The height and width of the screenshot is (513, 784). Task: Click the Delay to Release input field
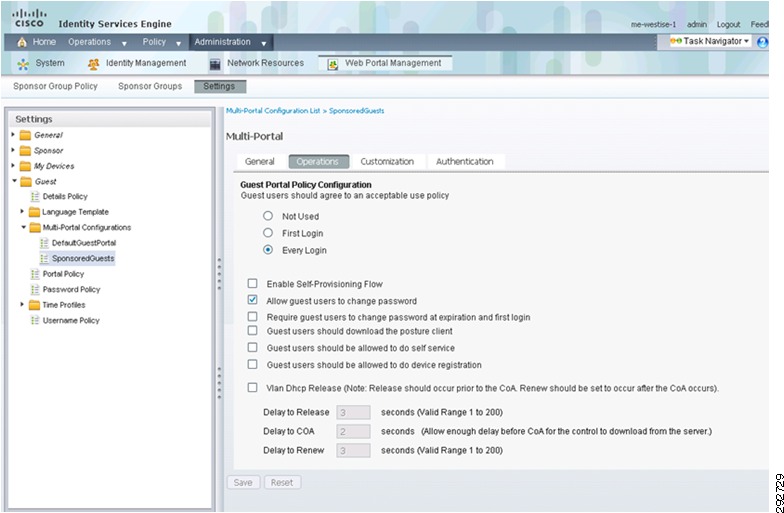pos(354,412)
